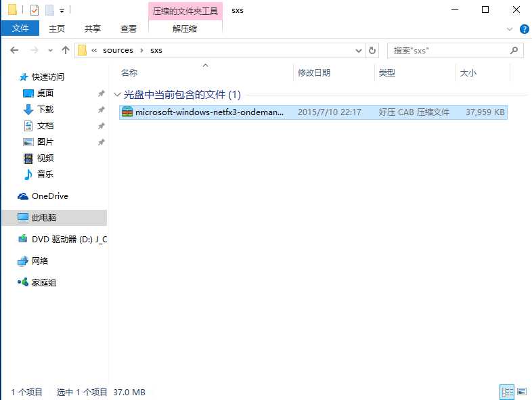The width and height of the screenshot is (532, 400).
Task: Click the 2015/7/10 22:17 date cell
Action: click(x=329, y=112)
